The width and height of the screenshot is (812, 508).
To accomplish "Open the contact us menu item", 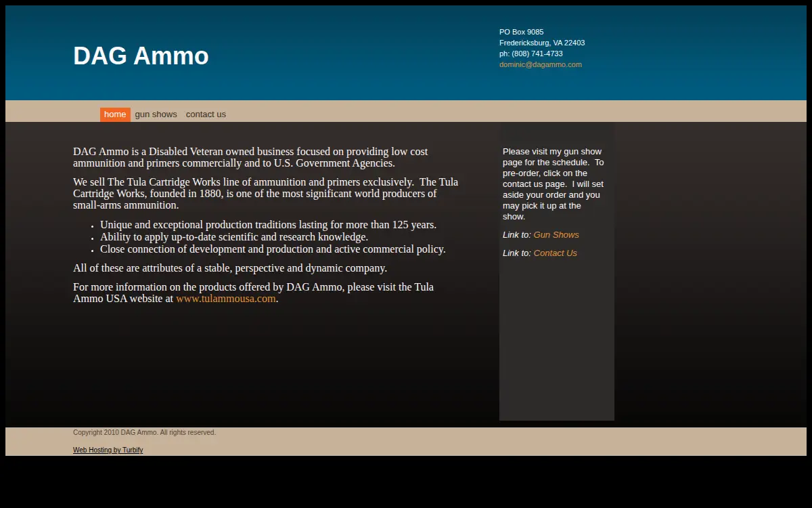I will click(206, 114).
